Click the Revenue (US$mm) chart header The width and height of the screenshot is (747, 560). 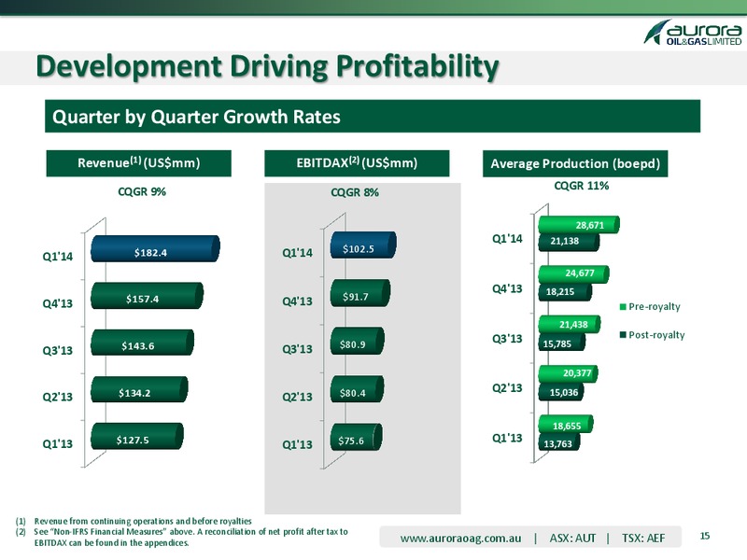[138, 163]
